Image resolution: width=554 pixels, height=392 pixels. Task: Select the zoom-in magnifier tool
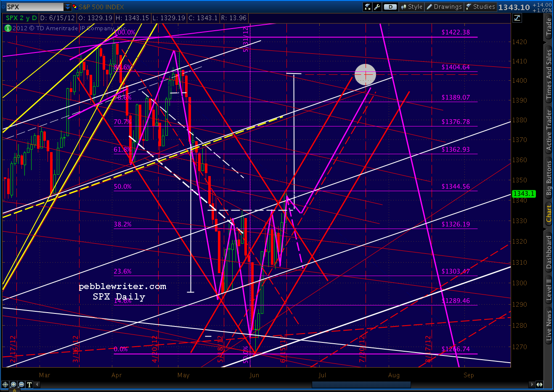click(13, 384)
